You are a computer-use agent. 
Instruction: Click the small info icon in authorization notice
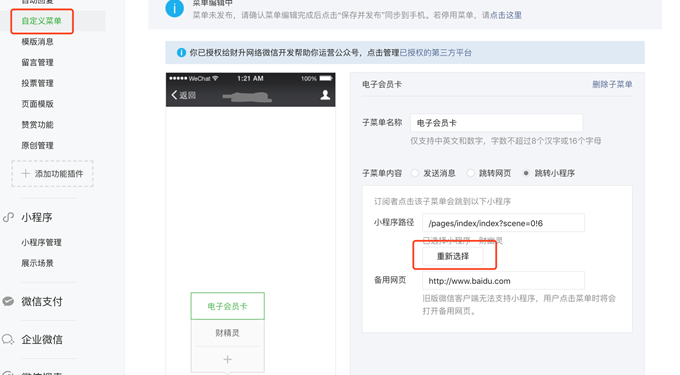pyautogui.click(x=181, y=52)
